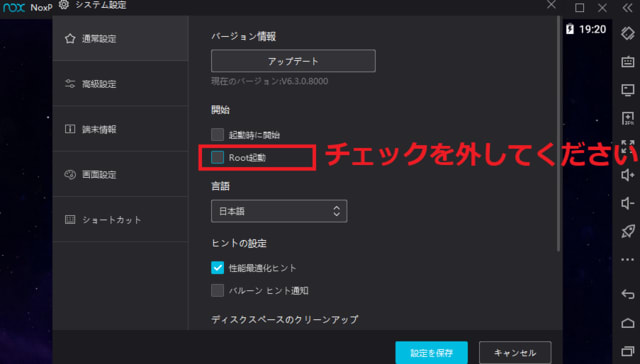
Task: Open the keyboard control icon in sidebar
Action: [628, 62]
